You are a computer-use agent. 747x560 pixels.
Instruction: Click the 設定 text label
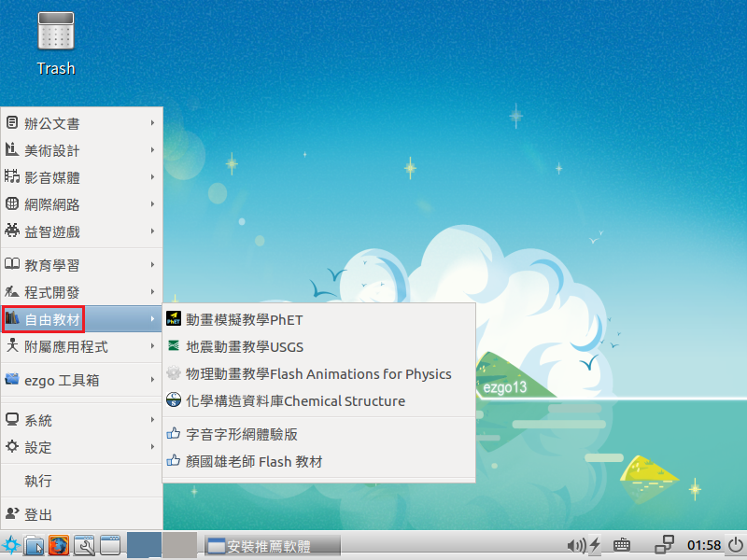tap(38, 447)
